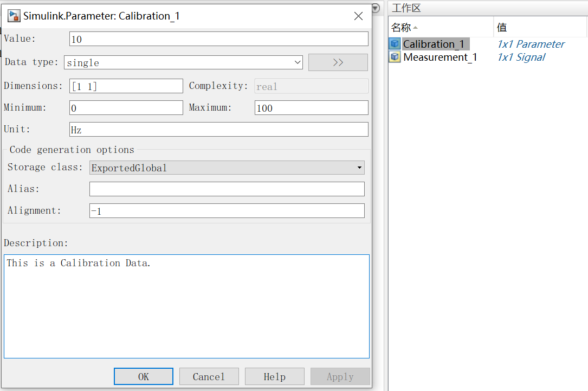Click the Unit field containing Hz
Viewport: 588px width, 391px height.
(218, 130)
